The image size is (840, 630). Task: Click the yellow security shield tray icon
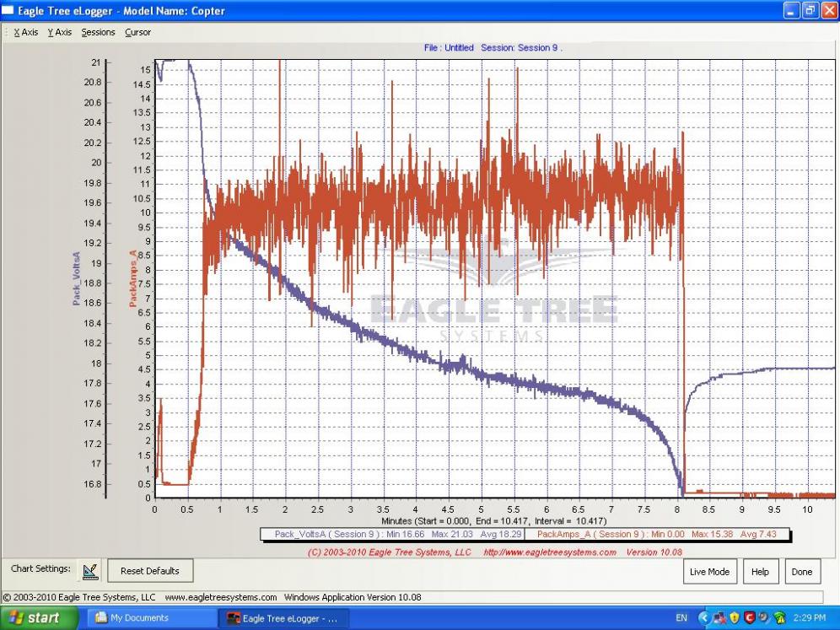pyautogui.click(x=733, y=618)
